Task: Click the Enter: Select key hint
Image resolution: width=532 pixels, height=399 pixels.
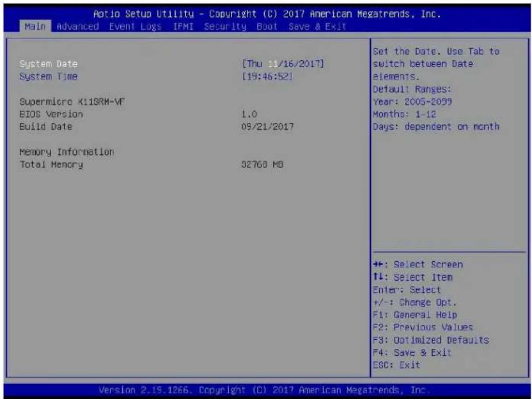Action: coord(407,290)
